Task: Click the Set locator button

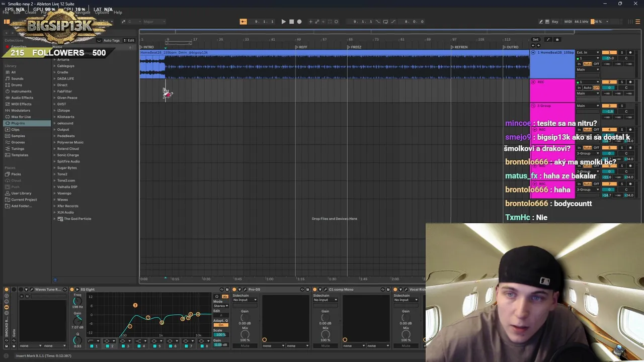Action: (x=535, y=39)
